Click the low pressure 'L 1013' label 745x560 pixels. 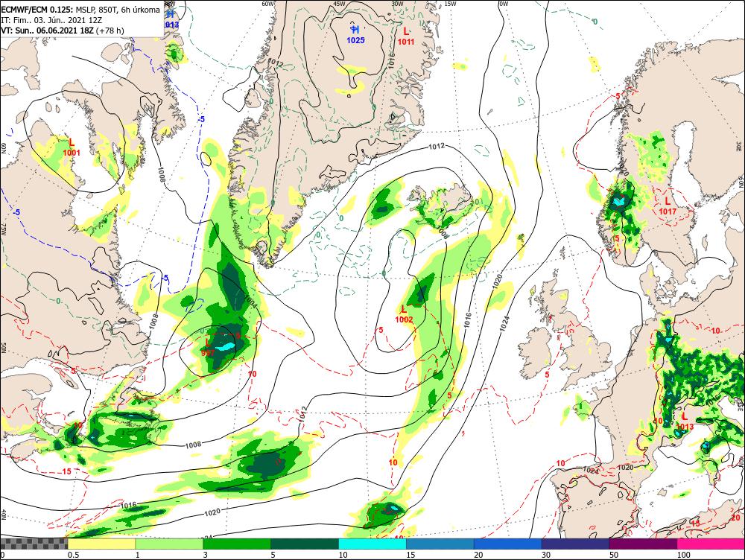[685, 421]
